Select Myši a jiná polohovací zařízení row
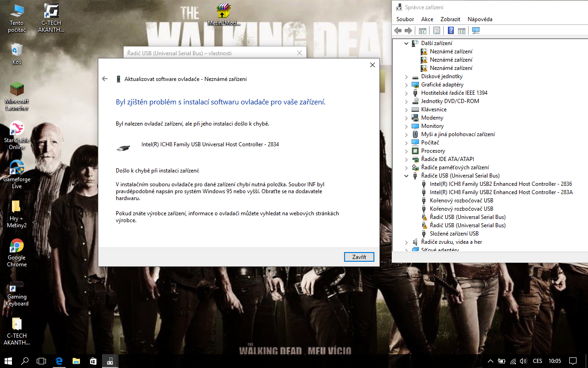Image resolution: width=588 pixels, height=368 pixels. (458, 134)
